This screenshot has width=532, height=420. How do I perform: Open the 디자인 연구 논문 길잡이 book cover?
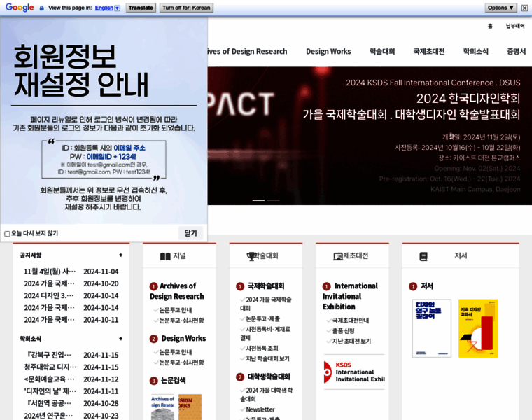point(432,328)
